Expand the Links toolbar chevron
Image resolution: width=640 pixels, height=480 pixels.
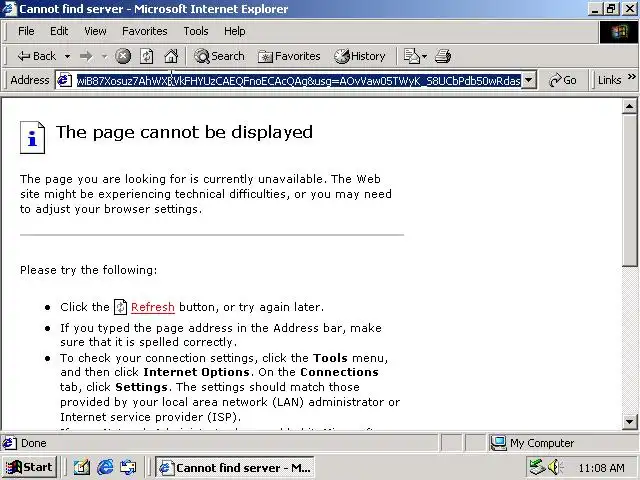pos(631,77)
